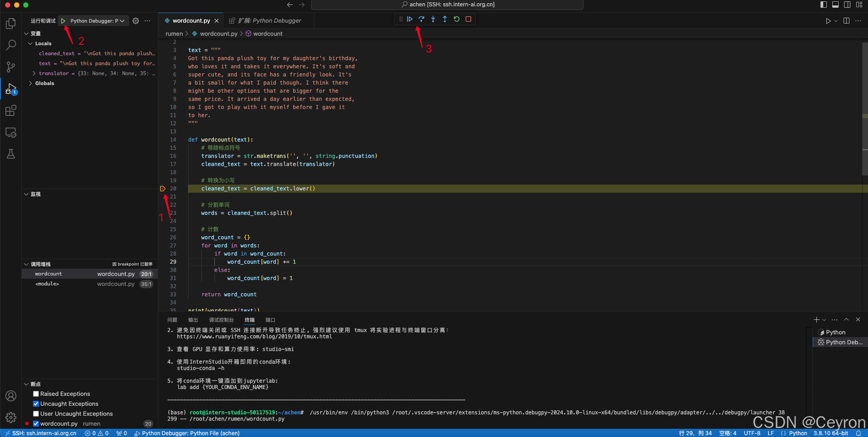Open the Source Control sidebar icon
Image resolution: width=868 pixels, height=437 pixels.
click(x=11, y=66)
